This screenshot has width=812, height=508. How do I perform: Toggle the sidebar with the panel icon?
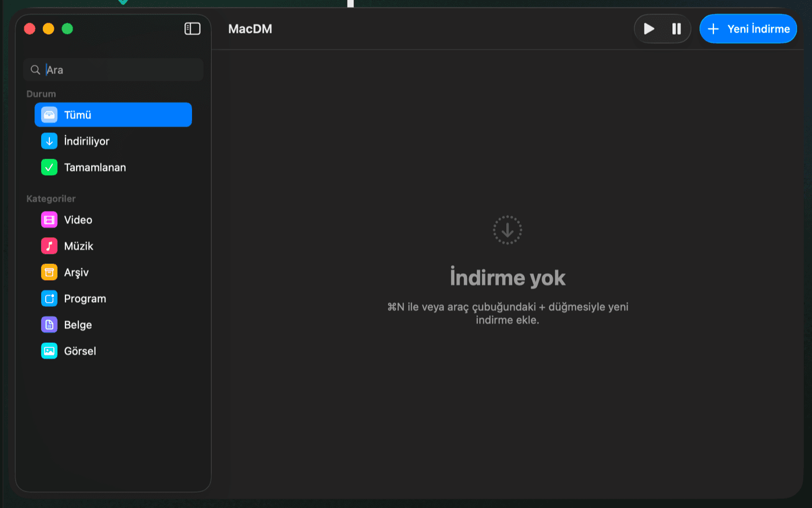(193, 28)
